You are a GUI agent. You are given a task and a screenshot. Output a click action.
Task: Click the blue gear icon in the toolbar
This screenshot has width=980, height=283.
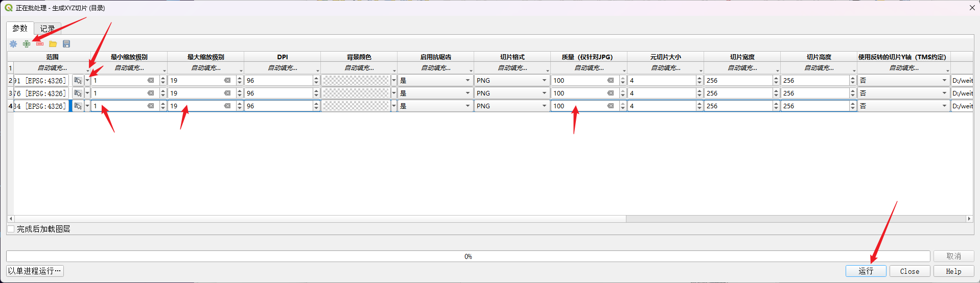click(x=13, y=44)
